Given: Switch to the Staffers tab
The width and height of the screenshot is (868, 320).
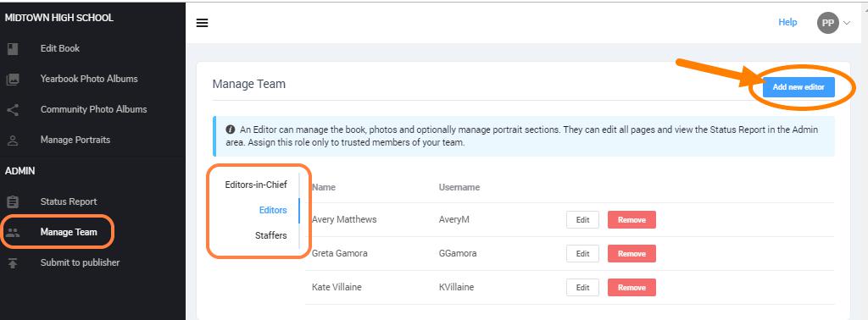Looking at the screenshot, I should coord(270,235).
